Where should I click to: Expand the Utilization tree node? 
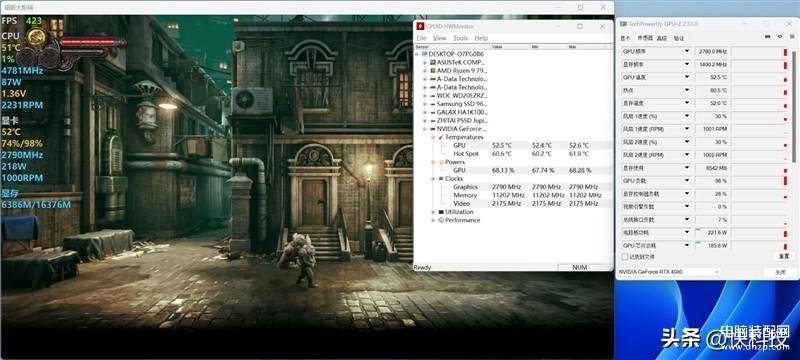pos(433,212)
